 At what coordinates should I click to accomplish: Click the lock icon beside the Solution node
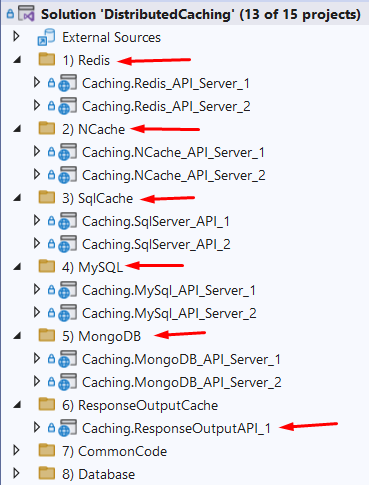(10, 14)
